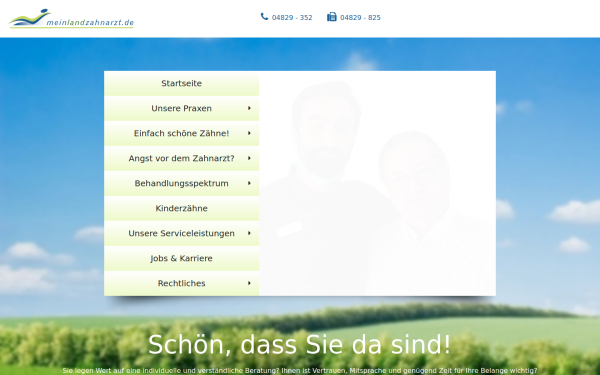
Task: Expand the Unsere Serviceleistungen arrow
Action: coord(249,233)
